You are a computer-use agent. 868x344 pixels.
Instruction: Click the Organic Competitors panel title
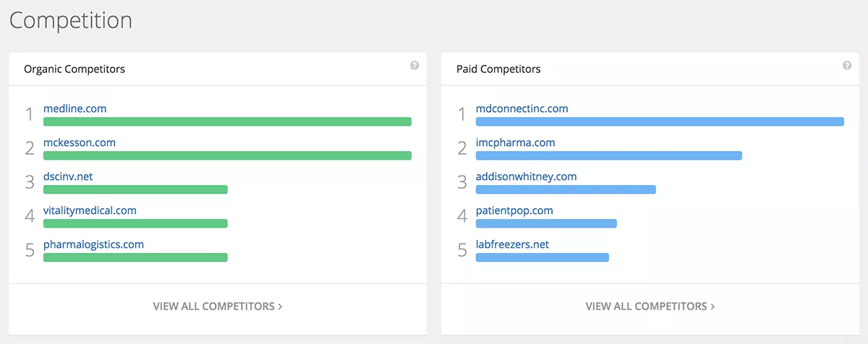pos(75,69)
